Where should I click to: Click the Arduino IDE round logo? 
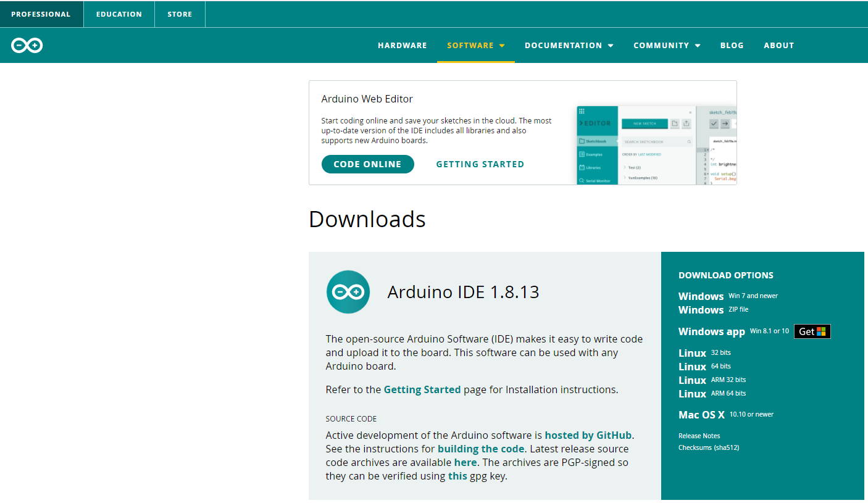348,292
